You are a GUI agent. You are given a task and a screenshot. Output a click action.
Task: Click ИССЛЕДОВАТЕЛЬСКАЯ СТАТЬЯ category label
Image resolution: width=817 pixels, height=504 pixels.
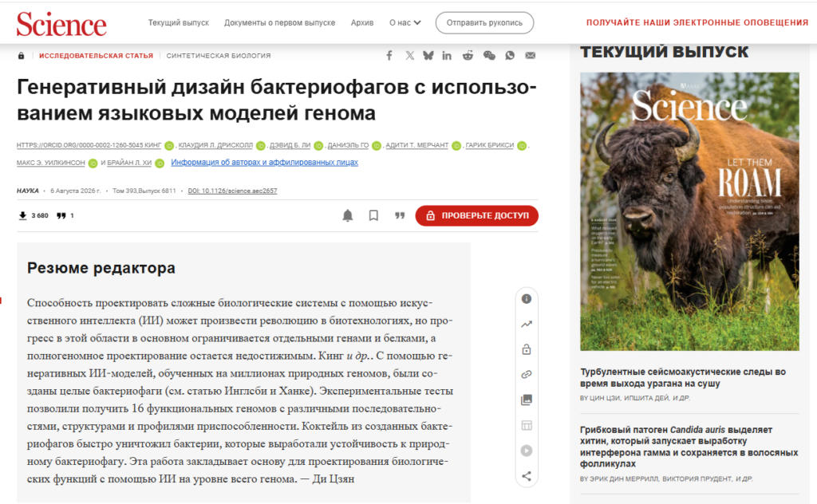click(96, 56)
